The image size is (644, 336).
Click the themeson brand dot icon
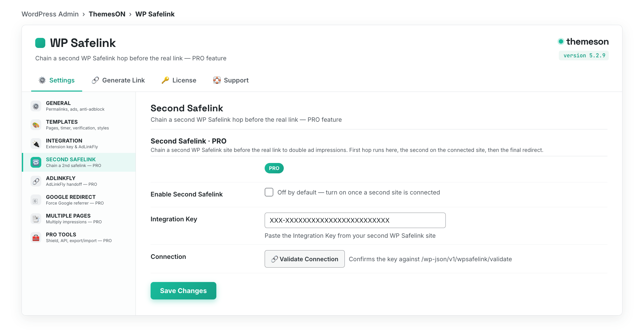click(561, 42)
